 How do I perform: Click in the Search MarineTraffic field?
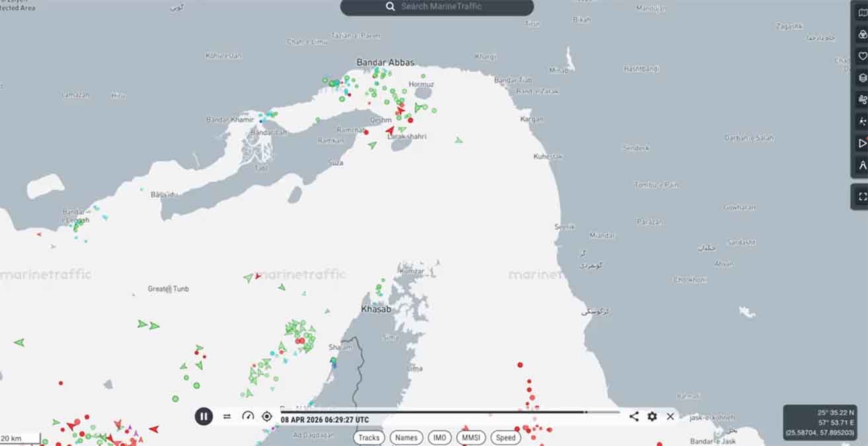coord(437,7)
